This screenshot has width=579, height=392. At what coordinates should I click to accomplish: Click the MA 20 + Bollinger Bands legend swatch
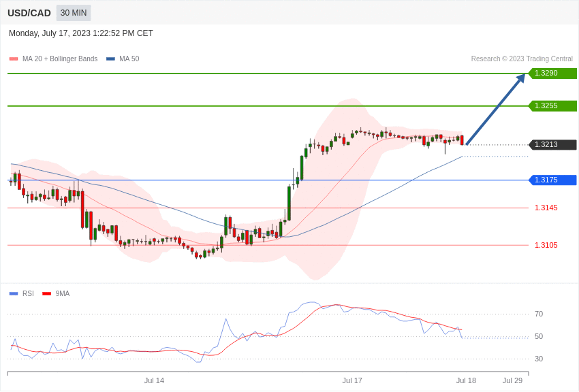click(x=14, y=59)
